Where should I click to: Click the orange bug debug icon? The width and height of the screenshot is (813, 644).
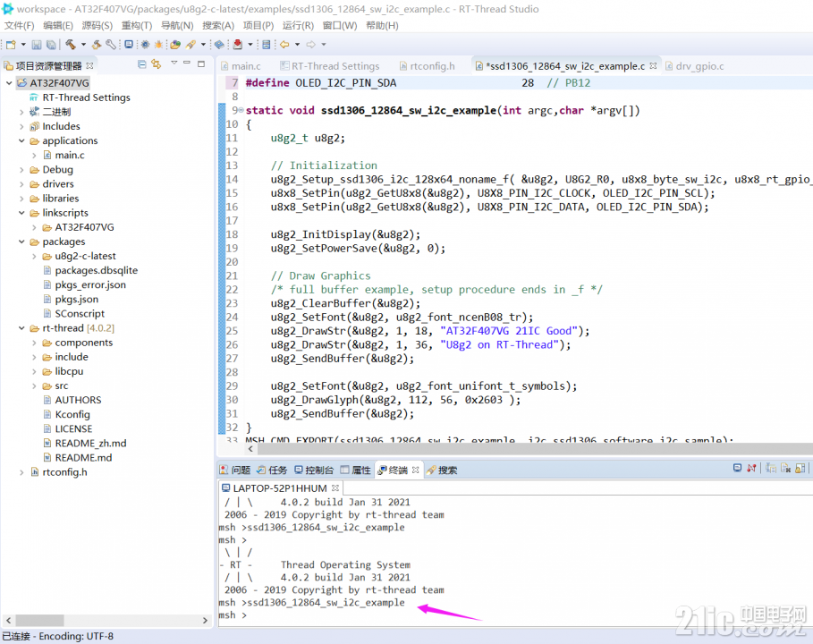[x=158, y=45]
